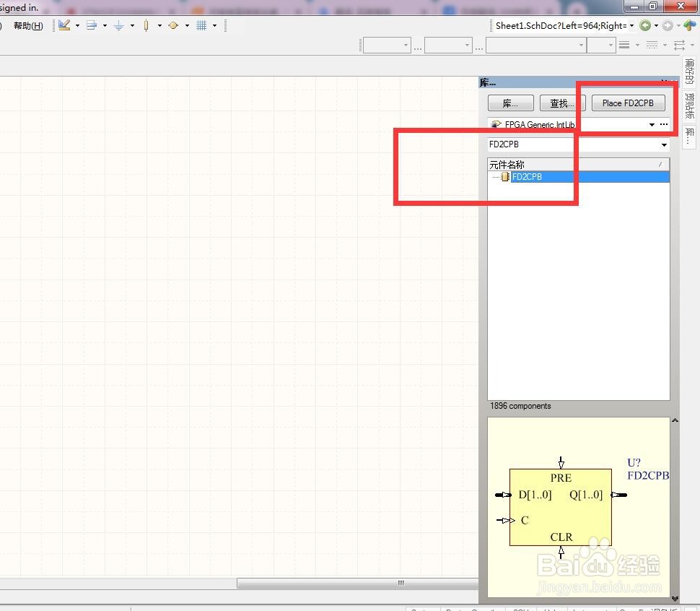The height and width of the screenshot is (611, 700).
Task: Open the FPGA Generic.IntLib library dropdown
Action: 652,125
